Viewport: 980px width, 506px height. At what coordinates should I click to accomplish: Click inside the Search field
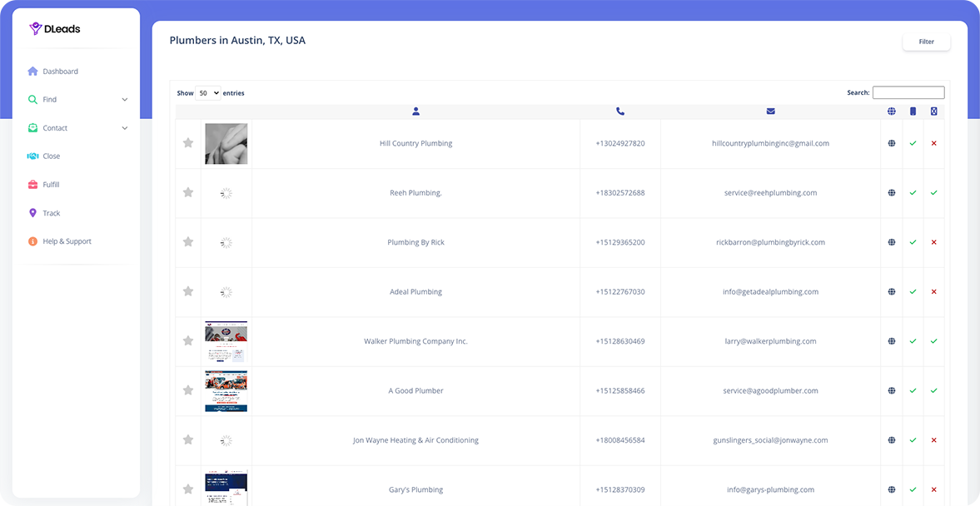[908, 92]
